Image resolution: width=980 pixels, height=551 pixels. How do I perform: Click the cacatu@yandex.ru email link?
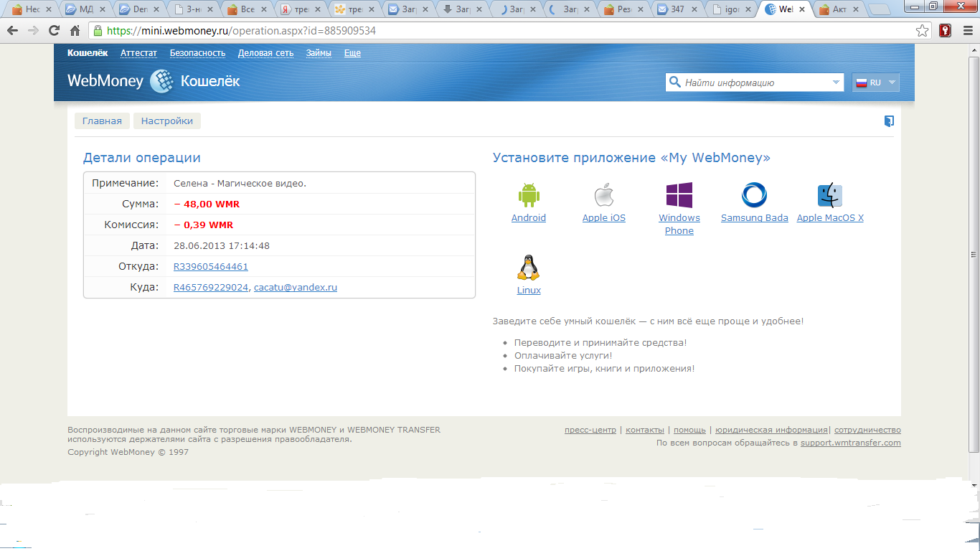click(296, 288)
